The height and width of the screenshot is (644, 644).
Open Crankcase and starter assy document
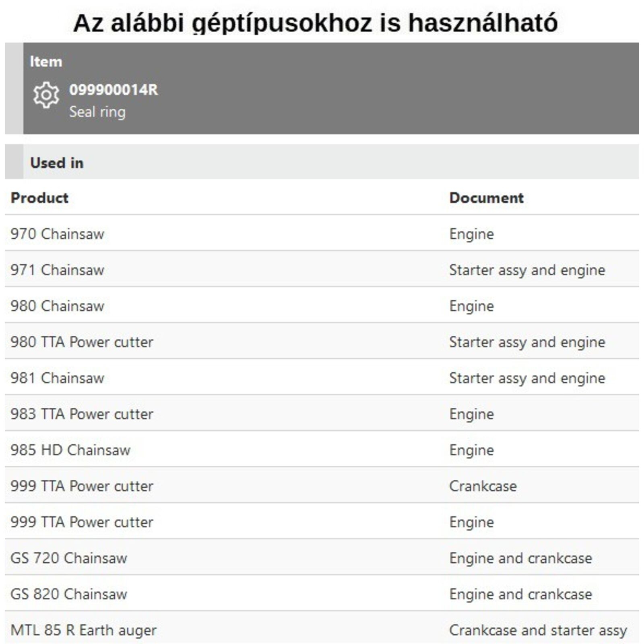(538, 630)
